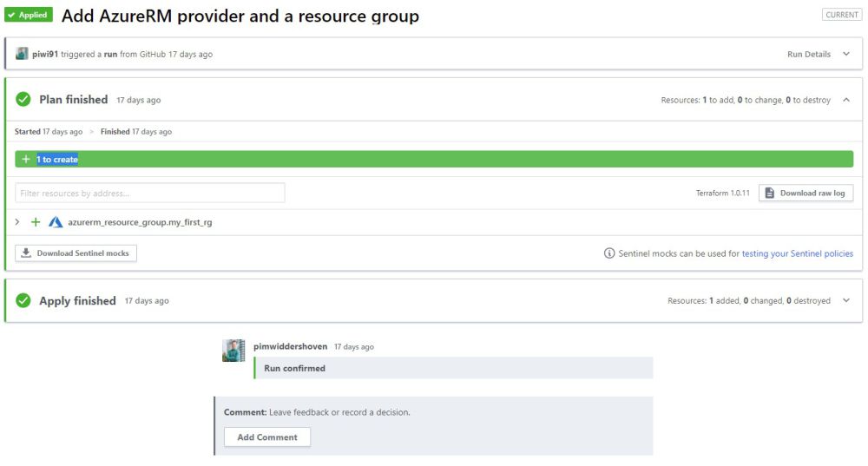Click pimwiddershoven's avatar photo
Screen dimensions: 868x466
click(233, 351)
